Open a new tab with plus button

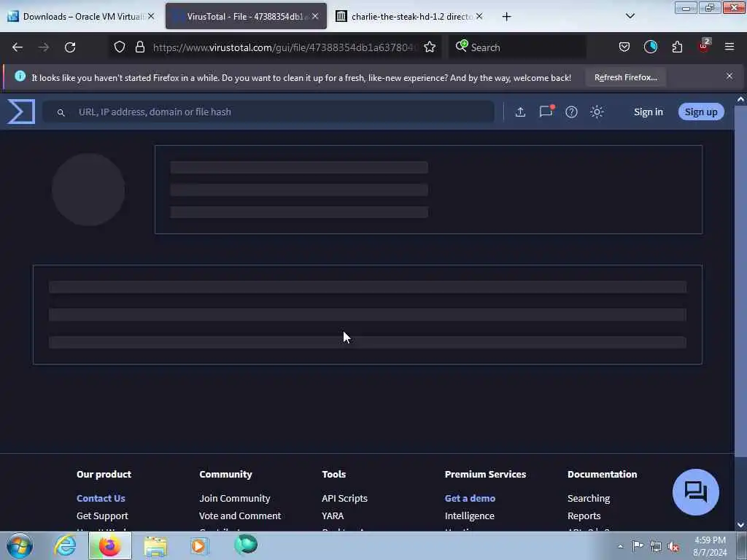(x=506, y=17)
